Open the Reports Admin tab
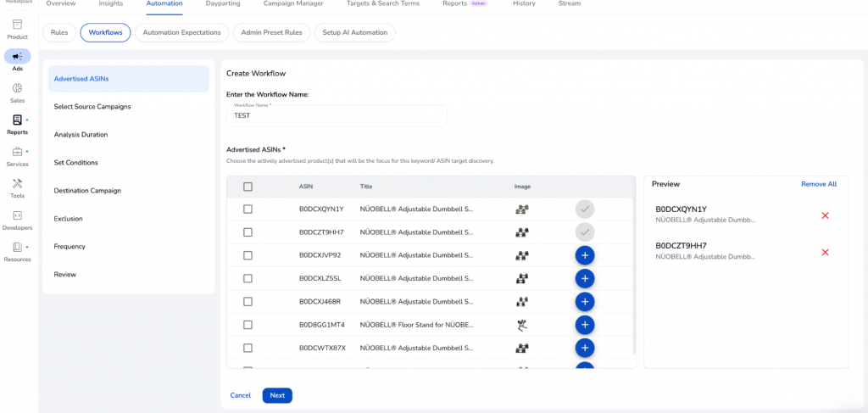868x413 pixels. [465, 3]
